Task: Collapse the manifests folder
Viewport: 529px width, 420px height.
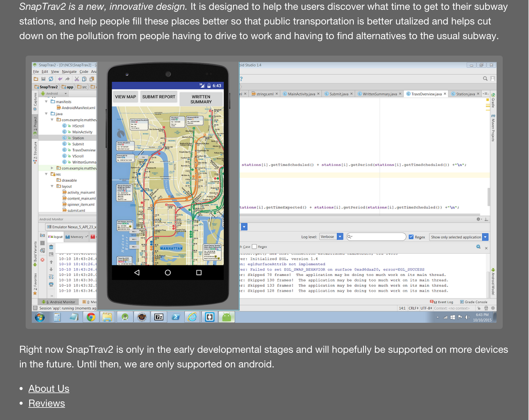Action: point(46,101)
